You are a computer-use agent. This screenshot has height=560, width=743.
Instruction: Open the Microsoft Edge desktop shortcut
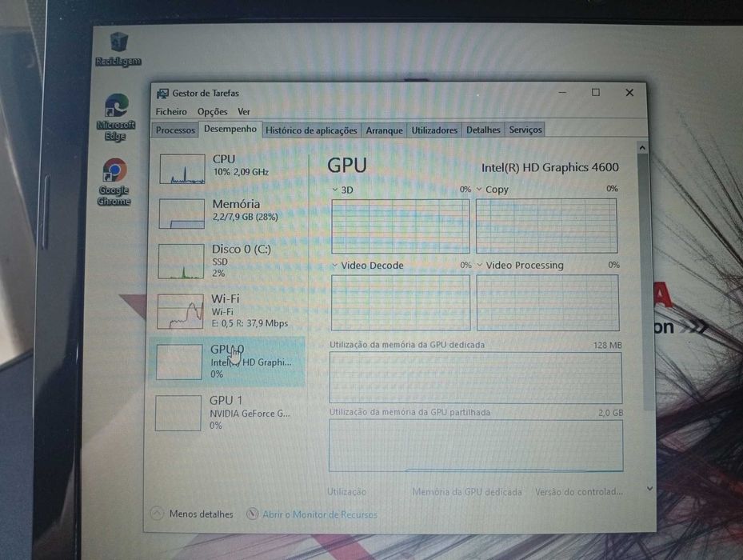point(116,117)
